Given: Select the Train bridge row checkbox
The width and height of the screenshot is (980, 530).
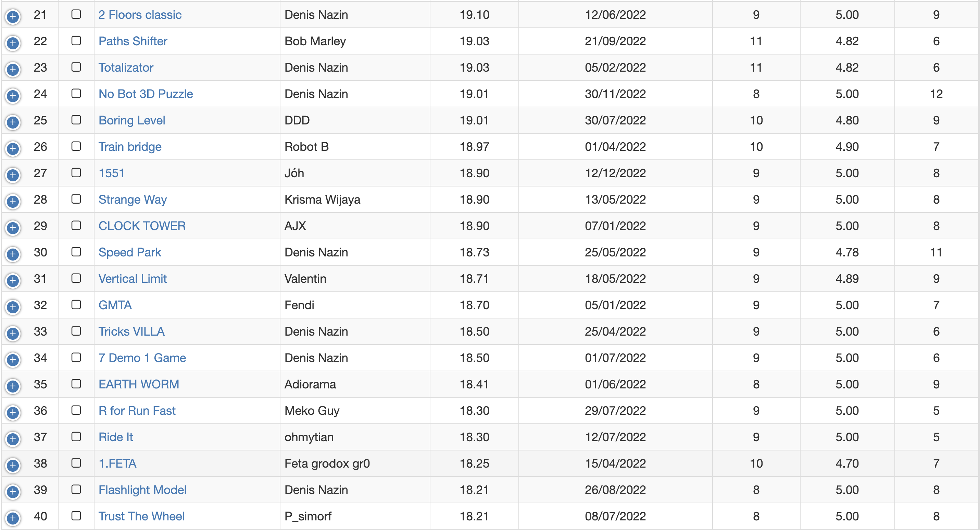Looking at the screenshot, I should tap(76, 146).
